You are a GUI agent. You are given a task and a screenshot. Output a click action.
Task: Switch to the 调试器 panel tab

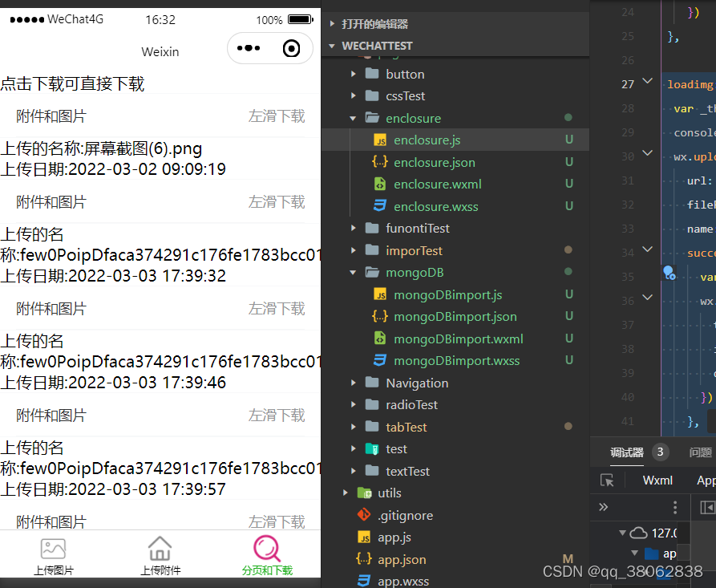pos(626,452)
